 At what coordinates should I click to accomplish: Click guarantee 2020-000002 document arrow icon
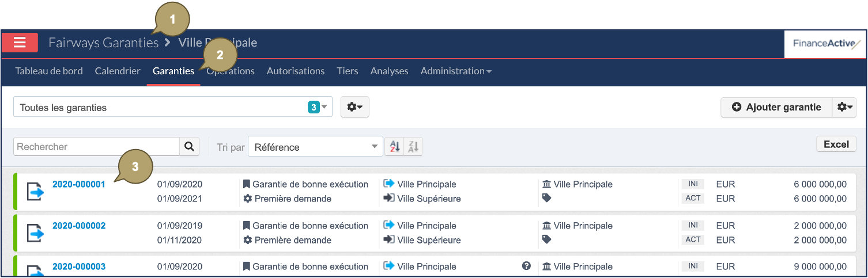(36, 233)
